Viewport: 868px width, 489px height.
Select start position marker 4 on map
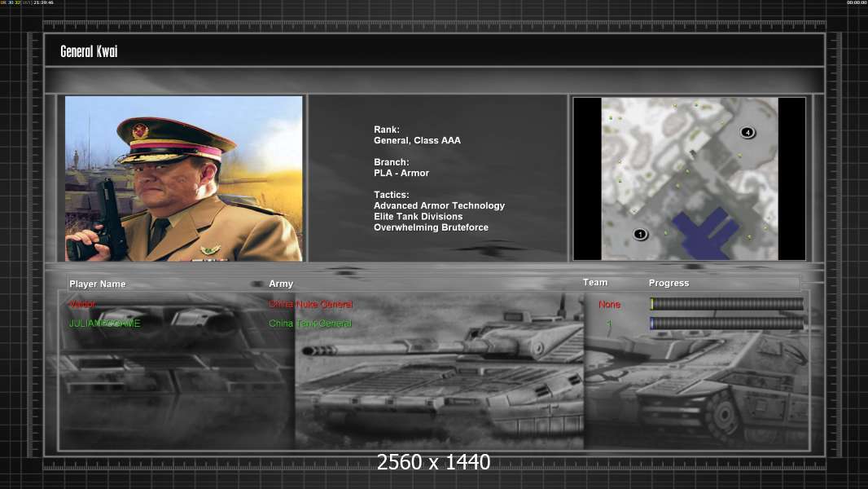click(747, 132)
